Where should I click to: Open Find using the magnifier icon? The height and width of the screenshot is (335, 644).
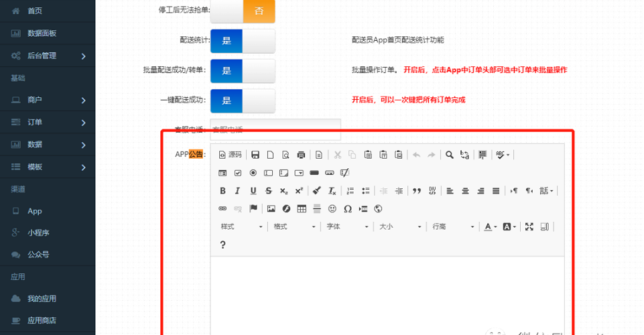pyautogui.click(x=450, y=155)
